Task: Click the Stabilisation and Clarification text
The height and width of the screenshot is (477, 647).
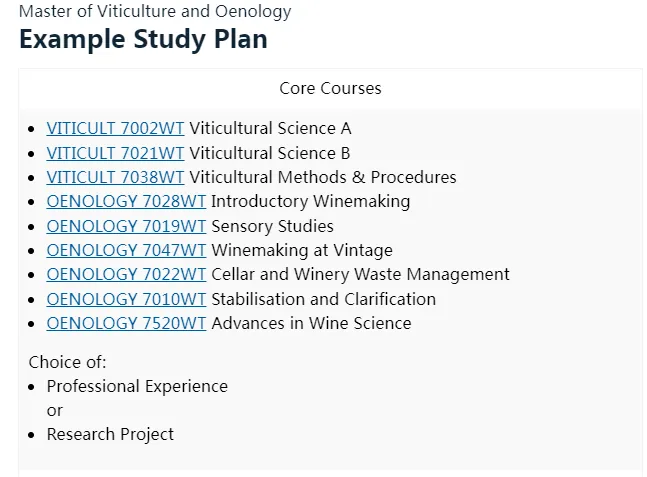Action: coord(323,299)
